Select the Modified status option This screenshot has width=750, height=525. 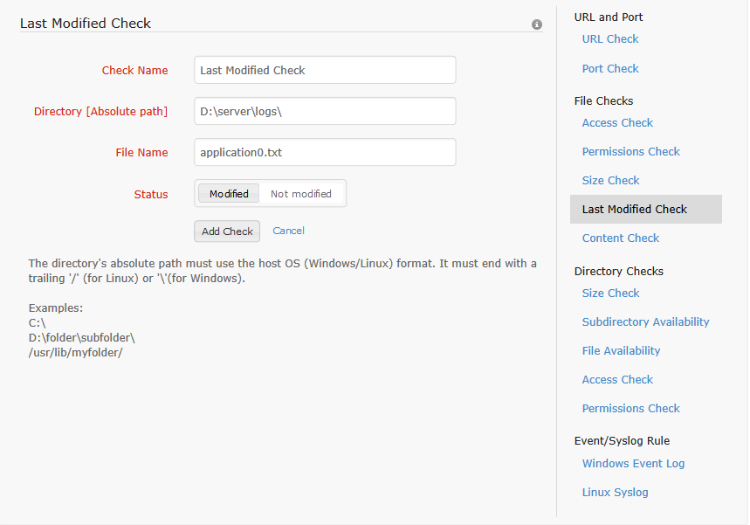229,194
